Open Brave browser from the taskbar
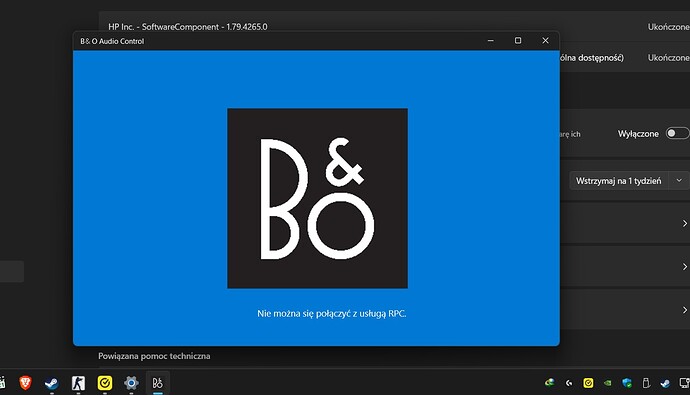This screenshot has width=690, height=395. click(26, 383)
